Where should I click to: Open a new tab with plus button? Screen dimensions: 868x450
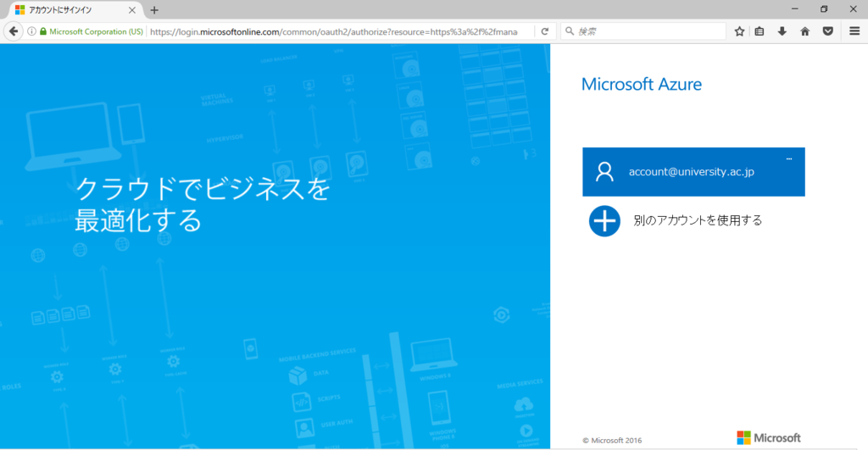click(x=154, y=10)
